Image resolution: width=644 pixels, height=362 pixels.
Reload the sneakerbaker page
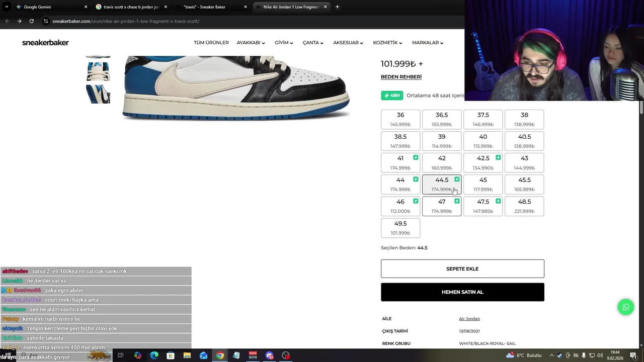pyautogui.click(x=31, y=21)
